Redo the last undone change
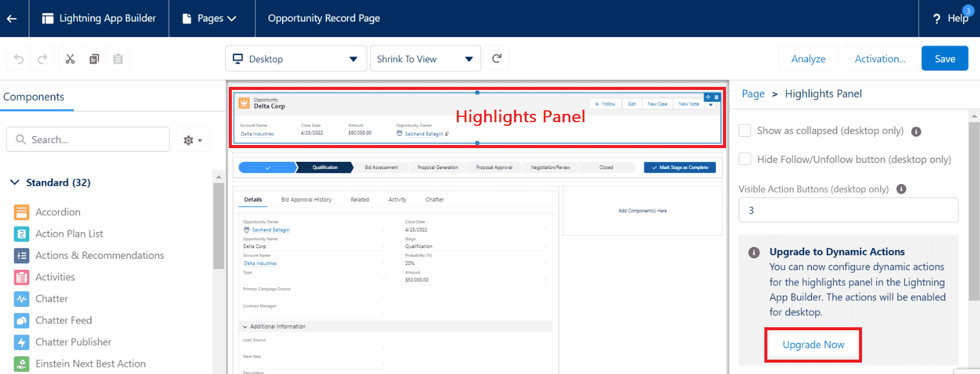The height and width of the screenshot is (374, 980). (43, 59)
